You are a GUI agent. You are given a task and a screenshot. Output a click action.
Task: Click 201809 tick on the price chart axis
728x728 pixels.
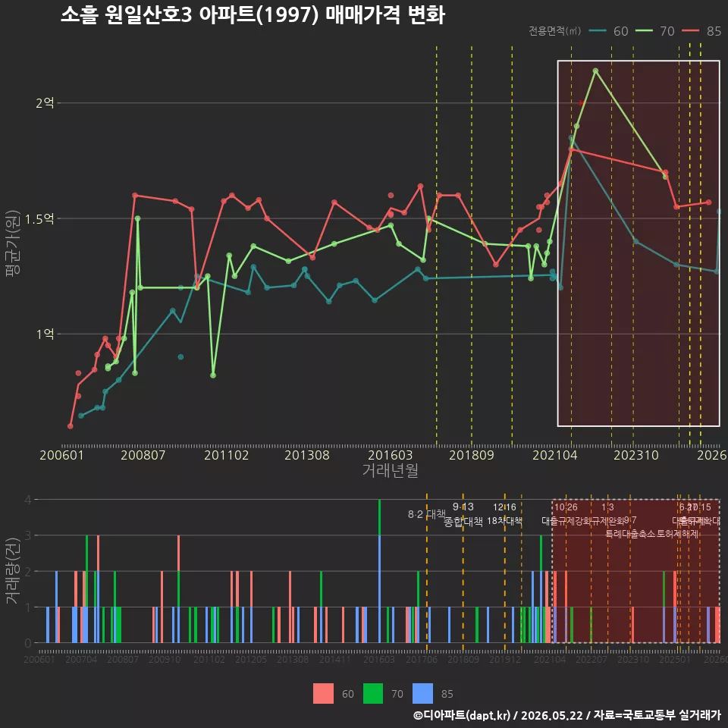471,455
